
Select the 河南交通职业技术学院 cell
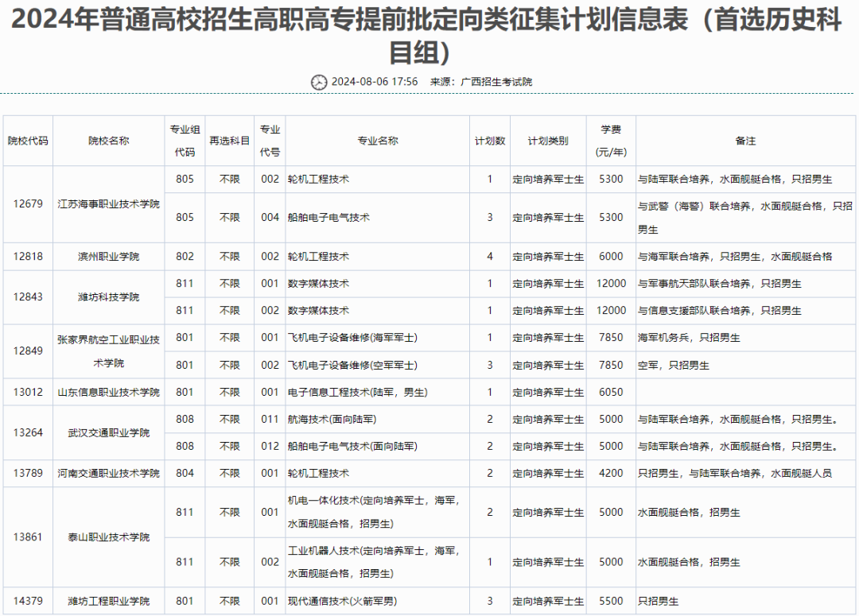[108, 473]
